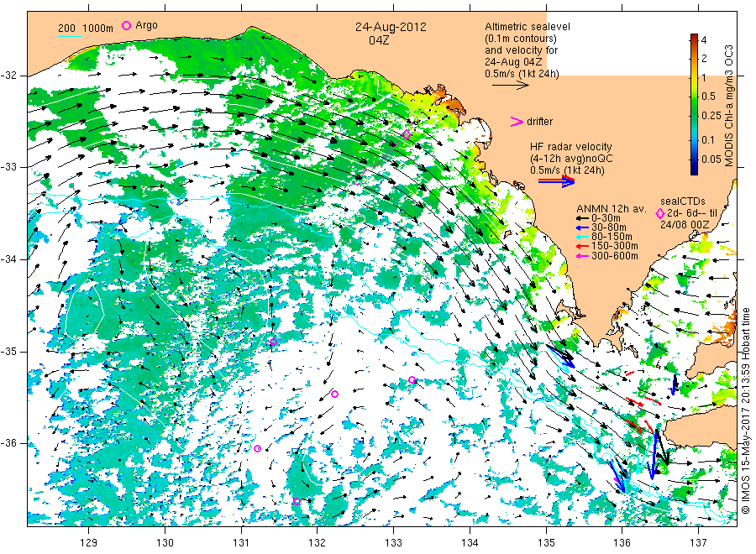Viewport: 756px width, 554px height.
Task: Click the longitude label '130'
Action: click(165, 543)
